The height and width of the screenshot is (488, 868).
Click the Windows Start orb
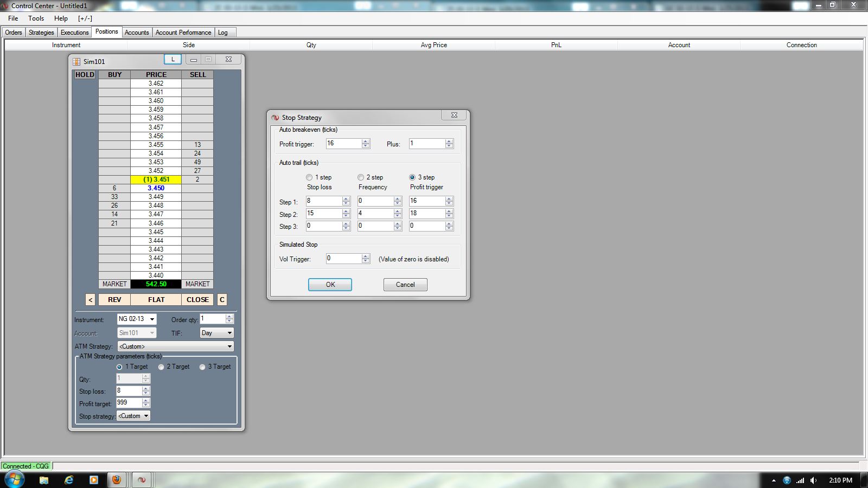pos(14,479)
